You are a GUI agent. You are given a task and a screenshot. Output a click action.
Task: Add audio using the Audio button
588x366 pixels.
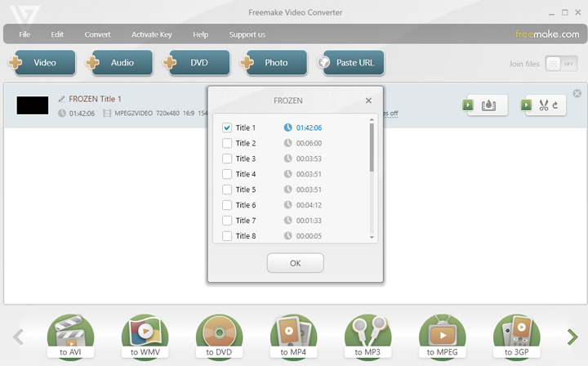(x=119, y=63)
